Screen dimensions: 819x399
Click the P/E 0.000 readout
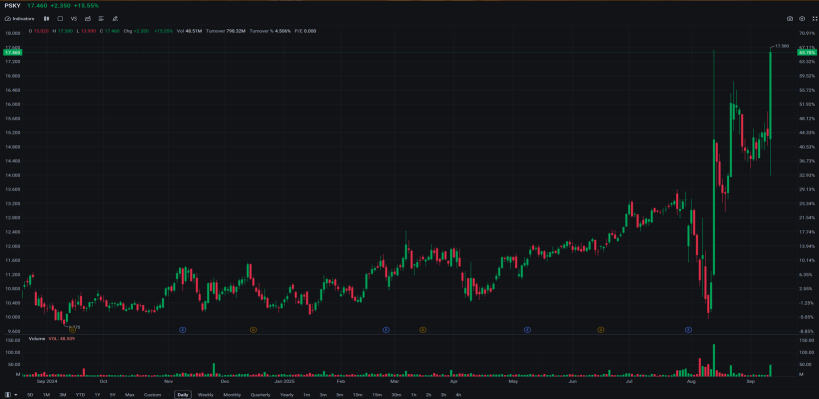(x=306, y=31)
